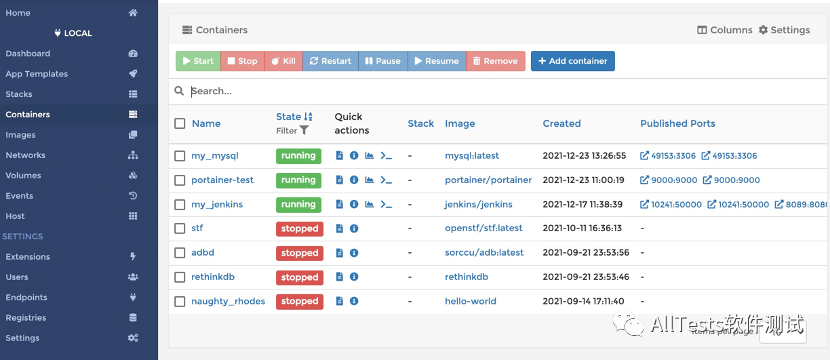Open the my_jenkins container link

217,204
